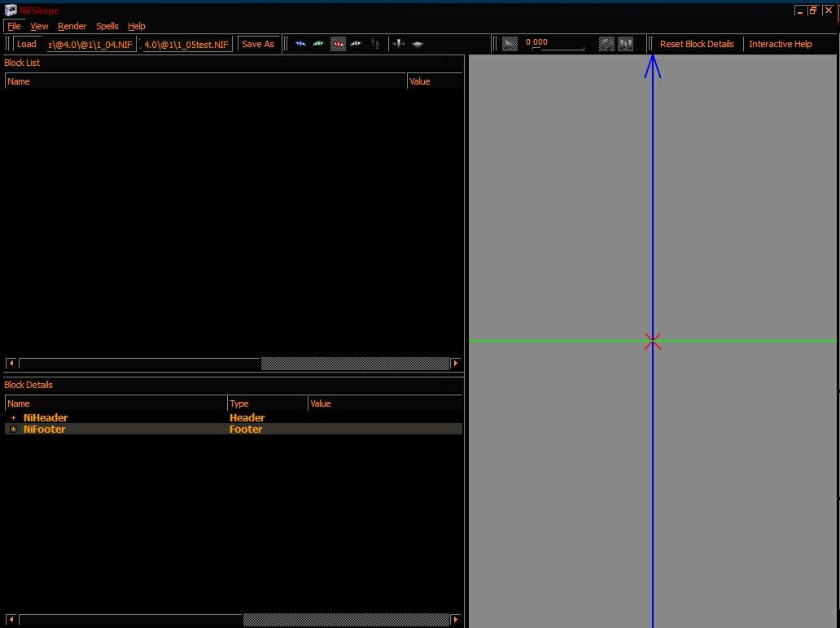Click Block List Value column header
The image size is (840, 628).
coord(435,81)
